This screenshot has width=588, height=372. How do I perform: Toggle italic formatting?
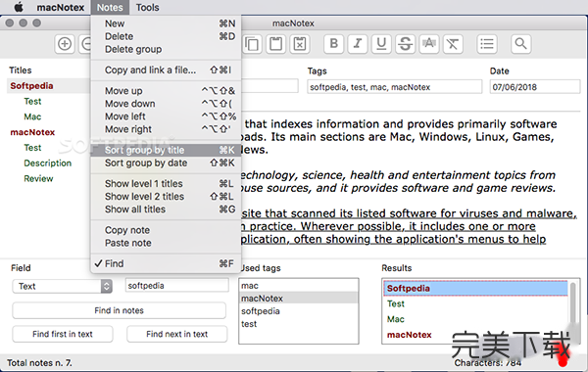pos(358,44)
